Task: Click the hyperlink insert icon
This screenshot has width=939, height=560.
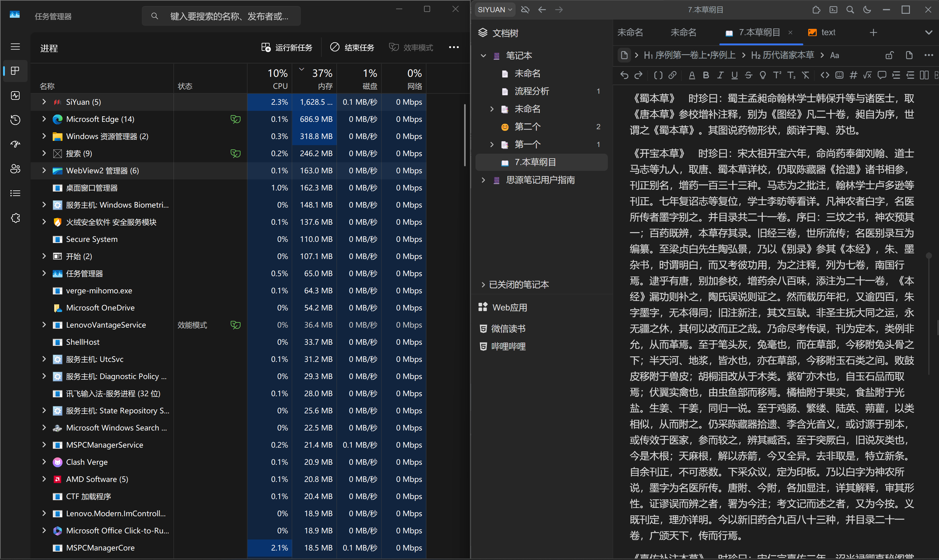Action: coord(672,75)
